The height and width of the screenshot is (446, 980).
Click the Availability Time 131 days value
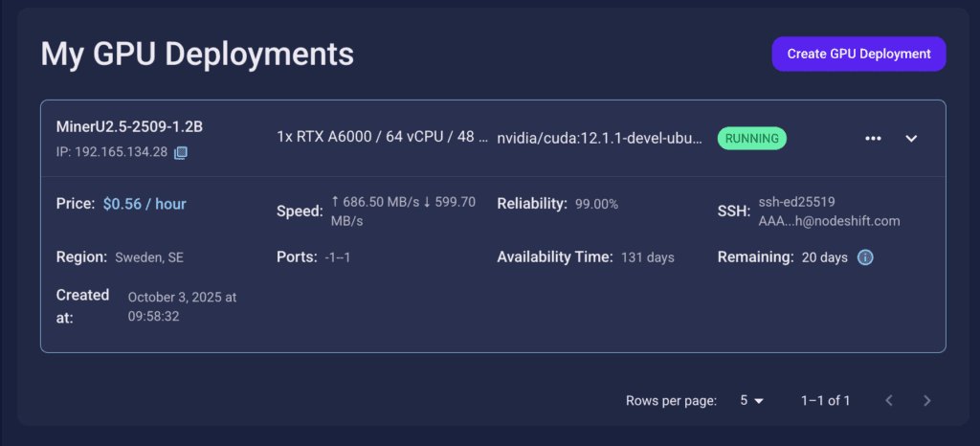[x=648, y=257]
